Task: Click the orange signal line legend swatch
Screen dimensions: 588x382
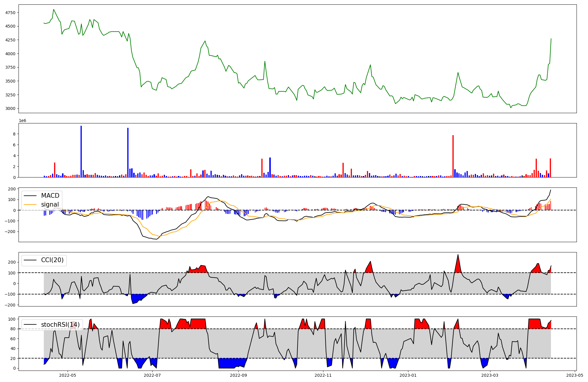Action: (x=30, y=205)
